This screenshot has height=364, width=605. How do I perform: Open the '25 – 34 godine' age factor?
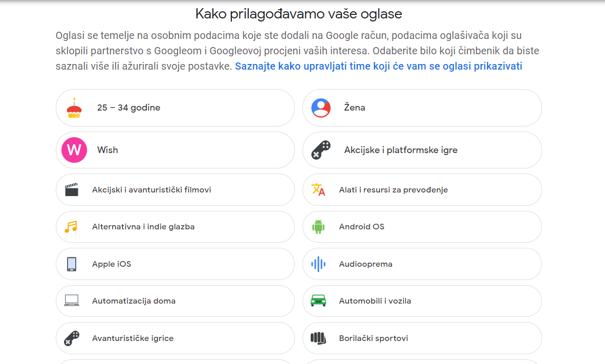[128, 108]
